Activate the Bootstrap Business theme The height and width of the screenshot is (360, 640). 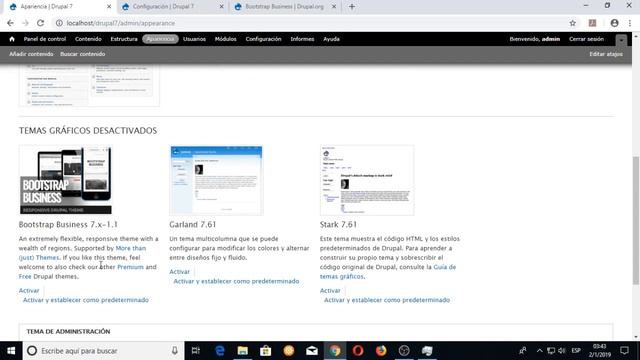click(x=29, y=291)
